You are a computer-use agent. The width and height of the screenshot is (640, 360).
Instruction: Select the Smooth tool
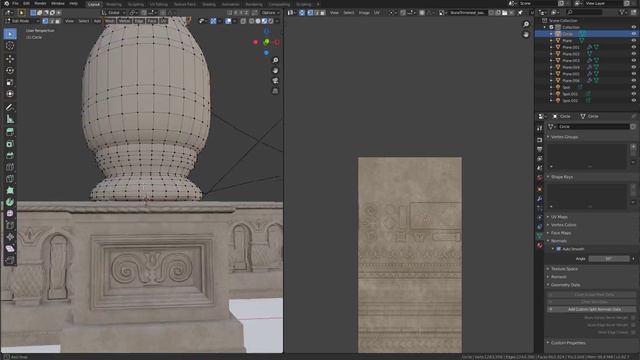[x=10, y=213]
